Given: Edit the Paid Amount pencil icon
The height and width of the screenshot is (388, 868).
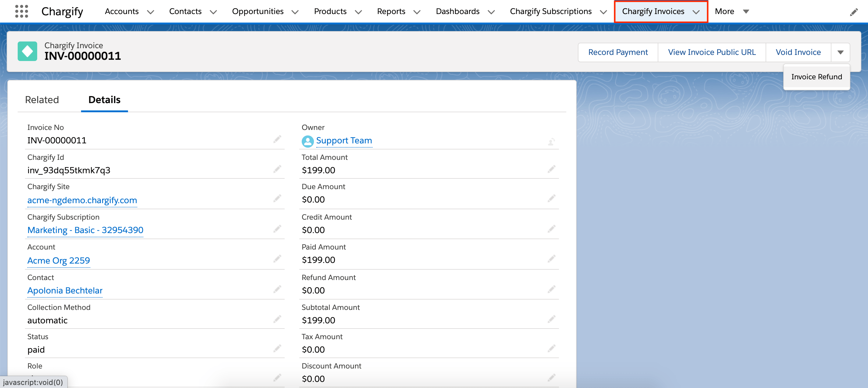Looking at the screenshot, I should pos(551,259).
